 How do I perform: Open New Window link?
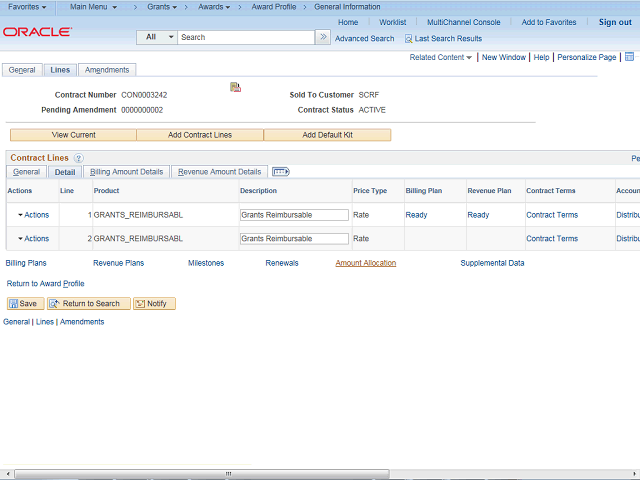504,57
